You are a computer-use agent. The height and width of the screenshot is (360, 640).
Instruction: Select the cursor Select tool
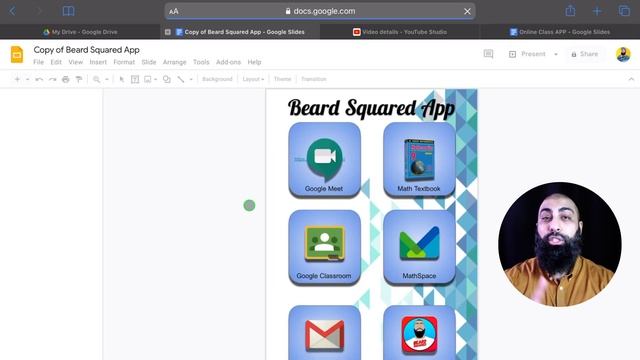[x=121, y=79]
